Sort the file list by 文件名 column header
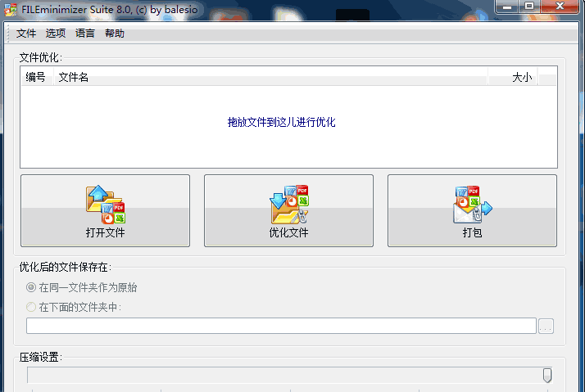The width and height of the screenshot is (585, 392). click(270, 77)
